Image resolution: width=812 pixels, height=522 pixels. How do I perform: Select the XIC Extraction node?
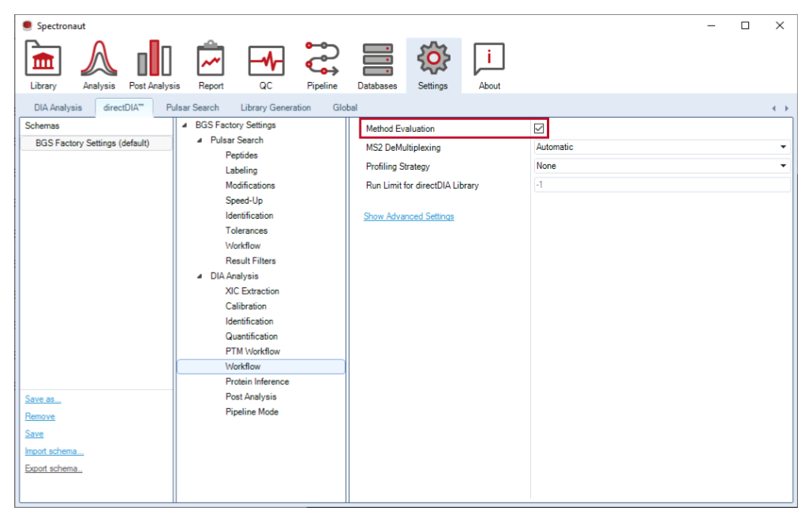click(x=253, y=291)
